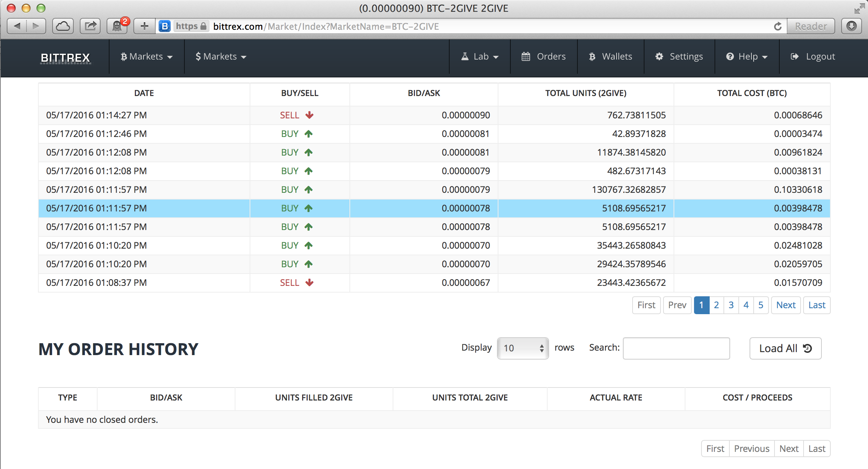The width and height of the screenshot is (868, 469).
Task: Click the Reader button
Action: [811, 26]
